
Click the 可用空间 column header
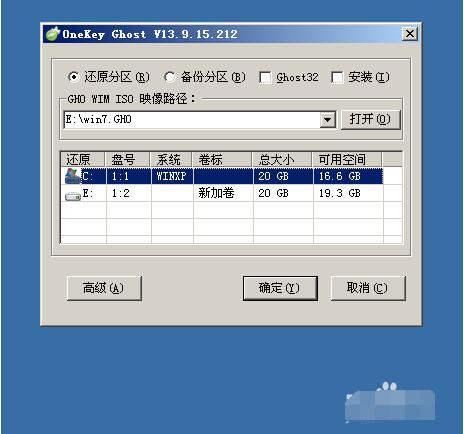coord(347,159)
